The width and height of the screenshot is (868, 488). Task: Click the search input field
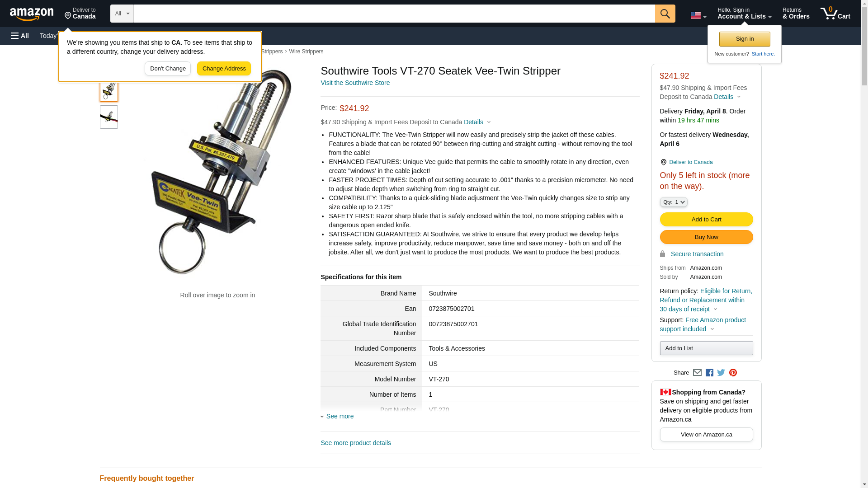[x=394, y=14]
